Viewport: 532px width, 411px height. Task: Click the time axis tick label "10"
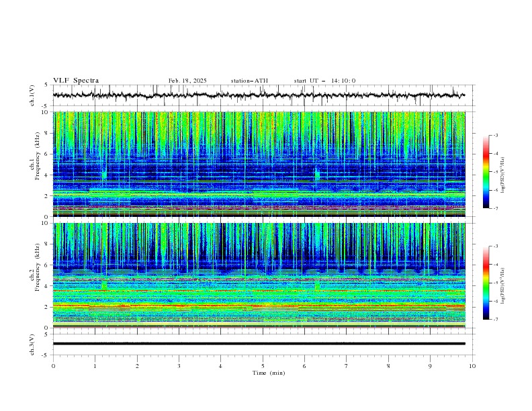(x=472, y=366)
